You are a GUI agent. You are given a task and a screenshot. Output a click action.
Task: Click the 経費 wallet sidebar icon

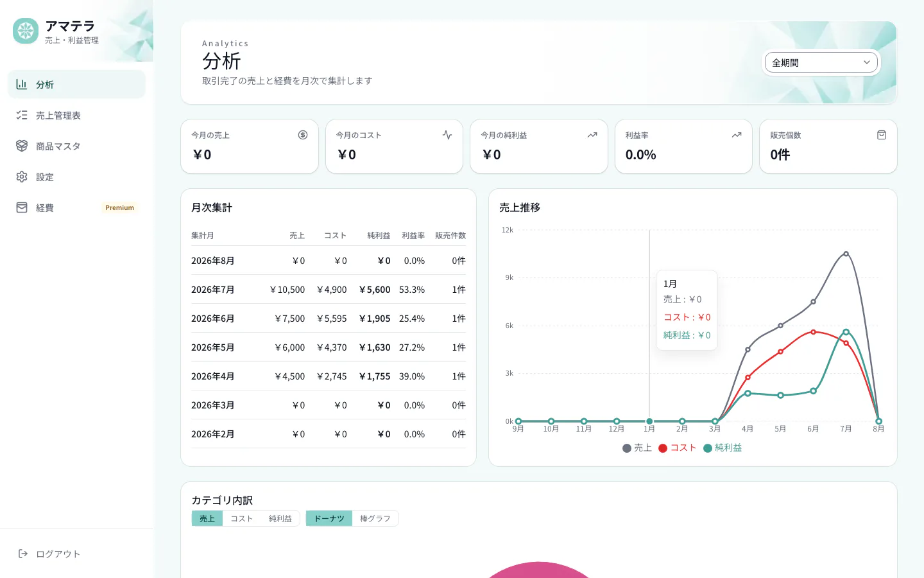[x=22, y=207]
